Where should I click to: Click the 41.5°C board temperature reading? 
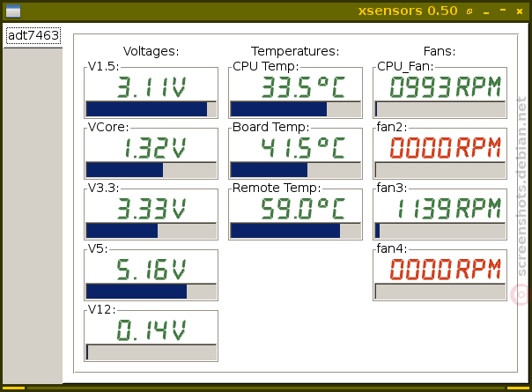tap(303, 148)
